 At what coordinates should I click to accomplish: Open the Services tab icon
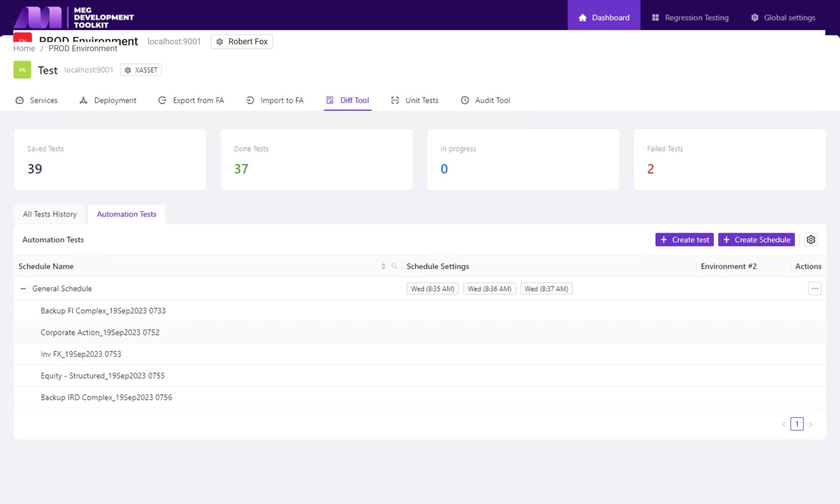point(19,100)
